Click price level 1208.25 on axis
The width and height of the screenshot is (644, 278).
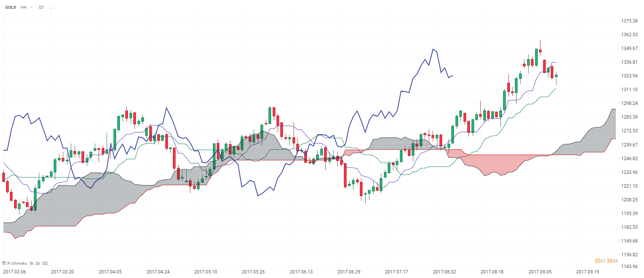click(x=629, y=200)
